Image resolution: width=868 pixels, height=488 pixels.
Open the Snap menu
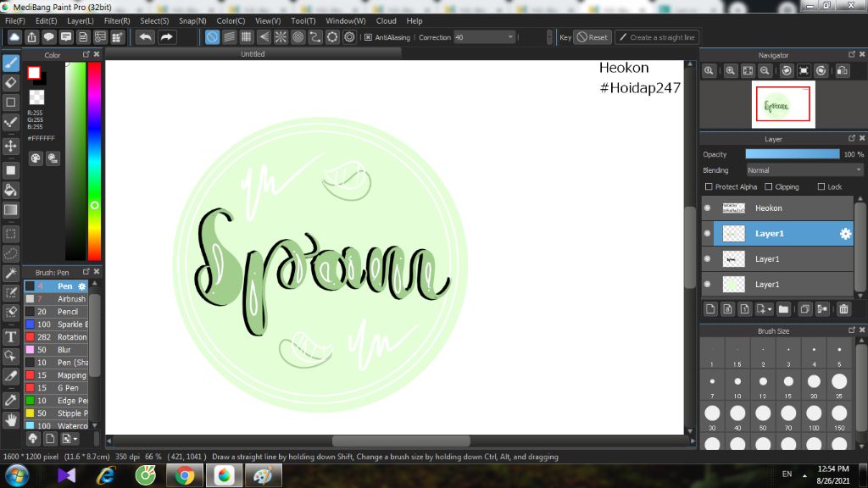pos(192,20)
